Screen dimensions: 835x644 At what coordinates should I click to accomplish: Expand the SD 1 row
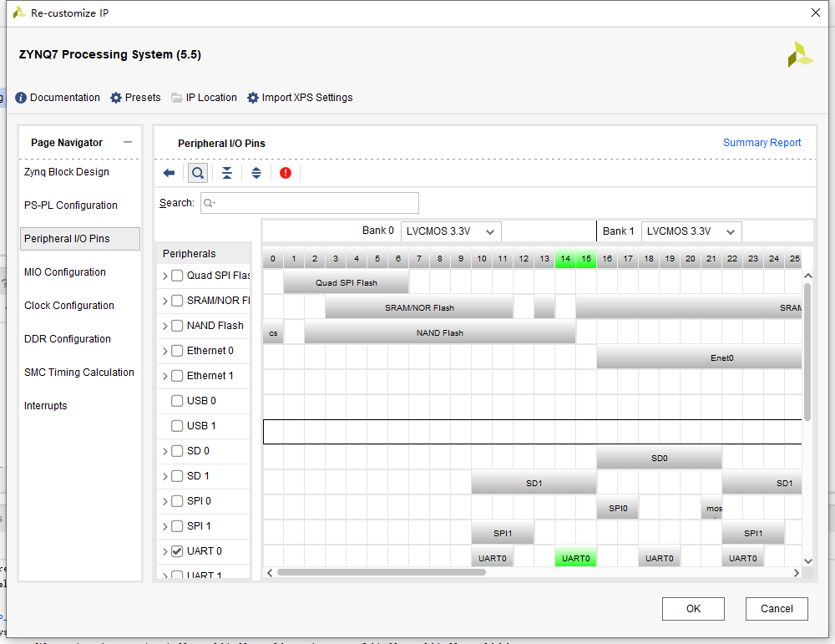pyautogui.click(x=165, y=476)
